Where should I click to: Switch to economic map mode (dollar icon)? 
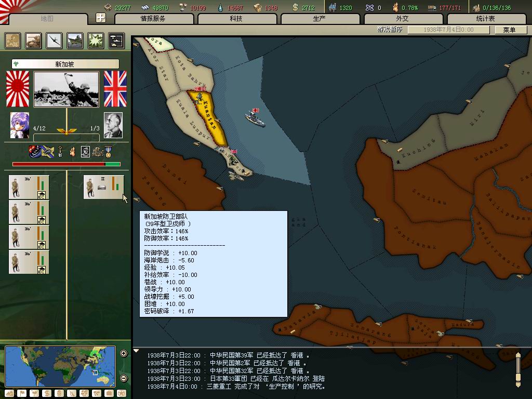(x=47, y=393)
